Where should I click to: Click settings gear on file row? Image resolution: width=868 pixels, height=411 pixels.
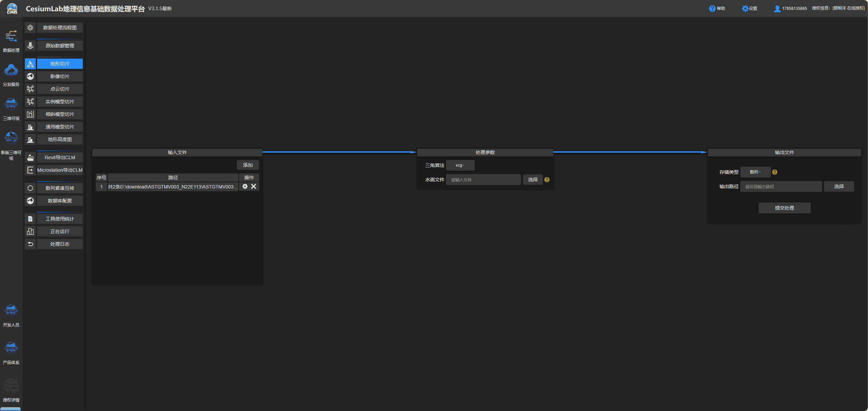[x=245, y=186]
